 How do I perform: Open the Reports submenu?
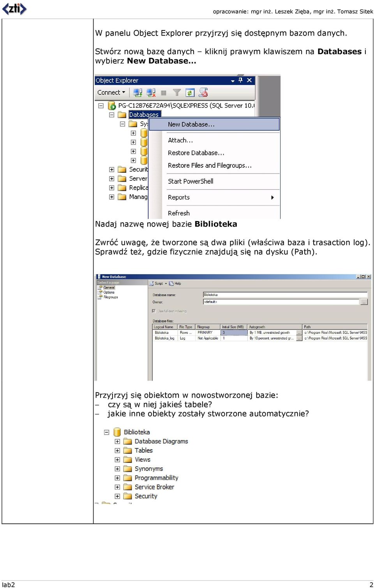click(x=221, y=197)
